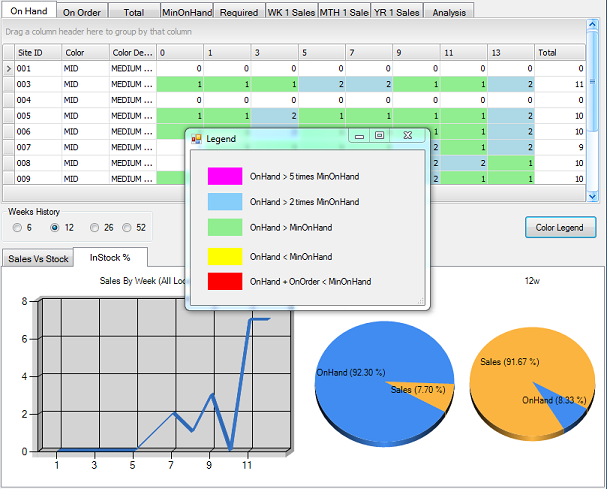Click the 12w chart title
Viewport: 607px width, 489px height.
[x=532, y=281]
